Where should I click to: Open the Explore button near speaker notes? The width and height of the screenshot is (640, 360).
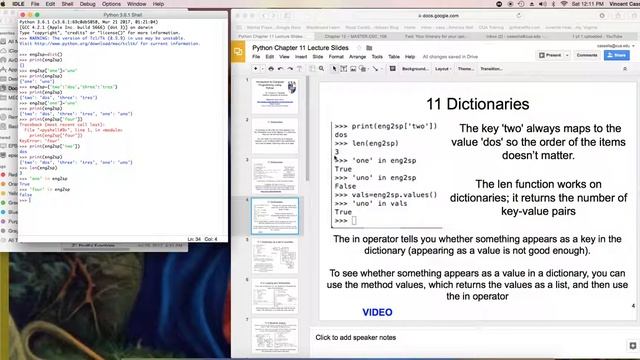(x=632, y=346)
